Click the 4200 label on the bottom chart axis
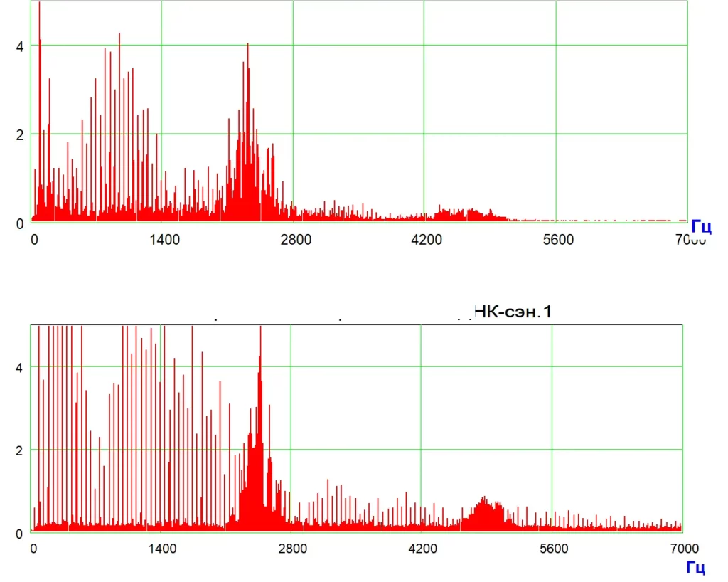This screenshot has width=728, height=582. 423,549
